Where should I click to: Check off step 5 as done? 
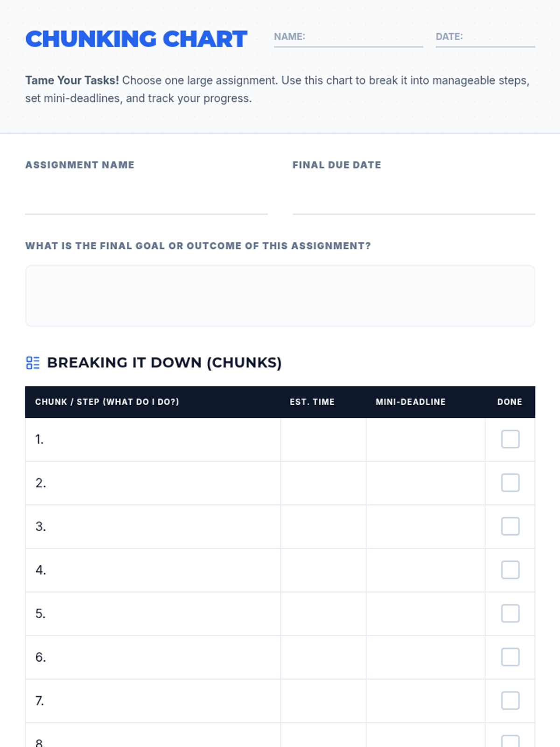510,613
